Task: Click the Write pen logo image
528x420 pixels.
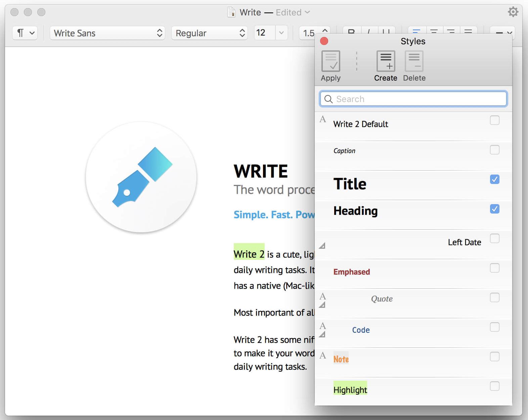Action: click(x=141, y=177)
